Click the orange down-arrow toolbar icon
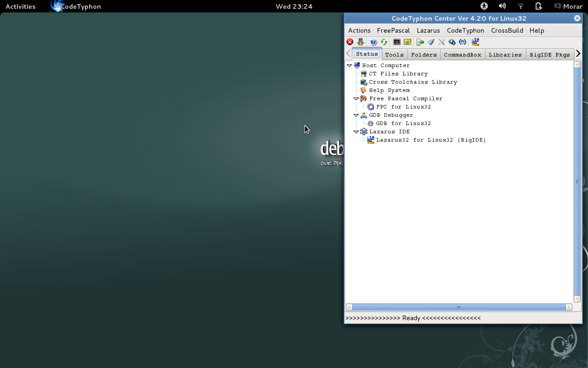This screenshot has width=588, height=368. pyautogui.click(x=361, y=42)
